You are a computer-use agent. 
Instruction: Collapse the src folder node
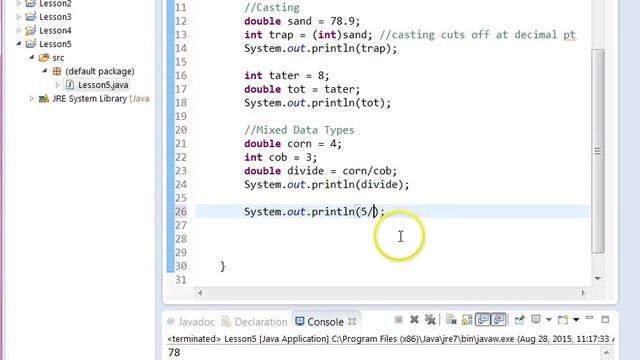[31, 58]
